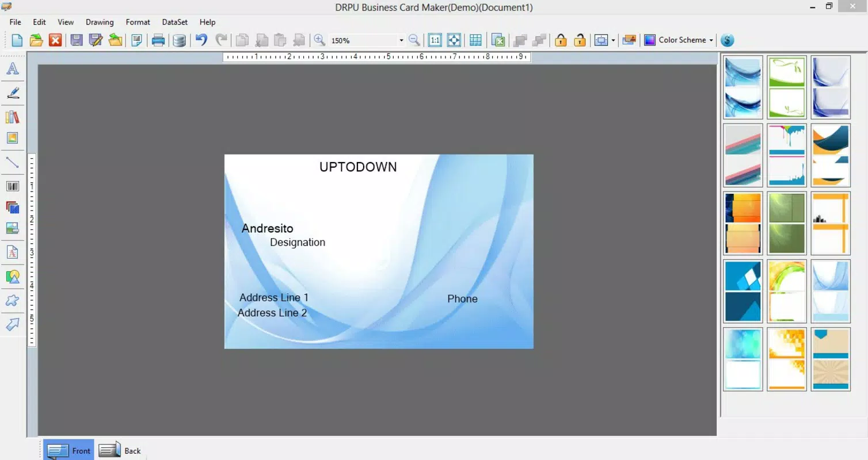Open the DataSet menu
This screenshot has width=868, height=460.
tap(174, 22)
